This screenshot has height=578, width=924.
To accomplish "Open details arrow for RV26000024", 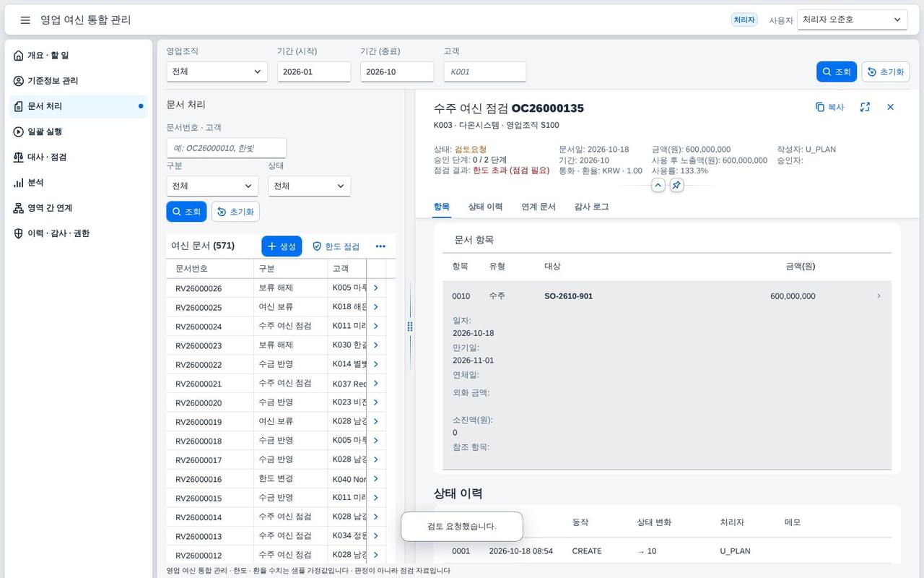I will click(375, 326).
